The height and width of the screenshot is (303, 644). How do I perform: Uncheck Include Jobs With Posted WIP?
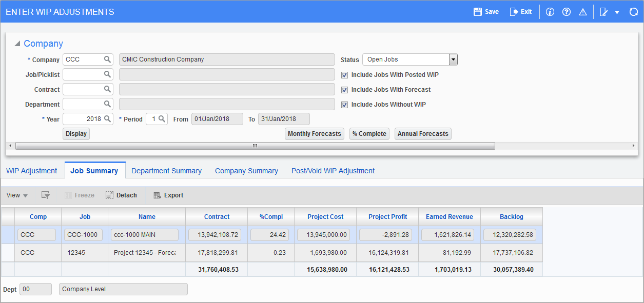point(344,75)
